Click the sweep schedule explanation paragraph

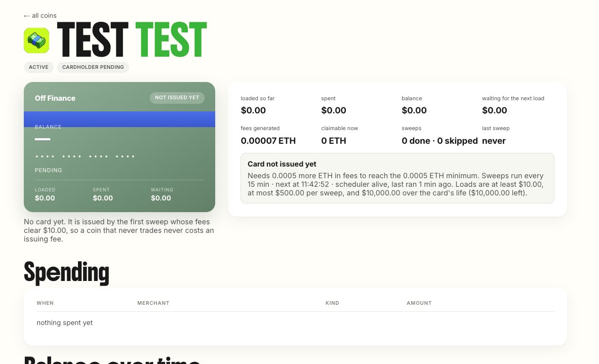point(396,184)
